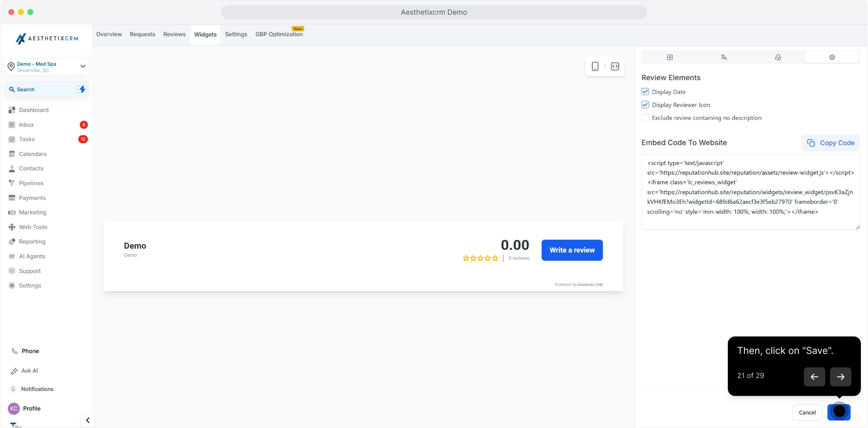Open Tasks via its checkmark icon
This screenshot has width=868, height=428.
(x=12, y=139)
